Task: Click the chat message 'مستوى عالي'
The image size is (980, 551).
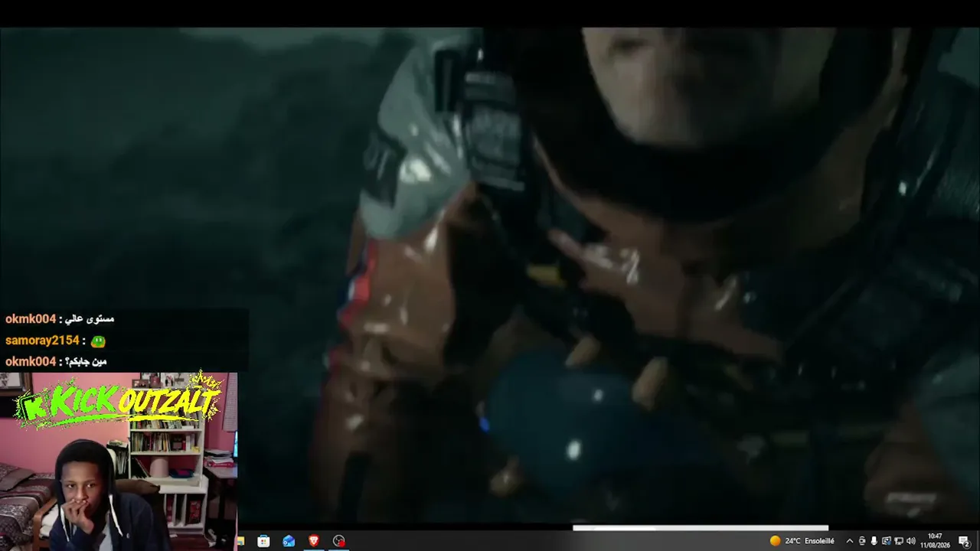Action: point(90,318)
